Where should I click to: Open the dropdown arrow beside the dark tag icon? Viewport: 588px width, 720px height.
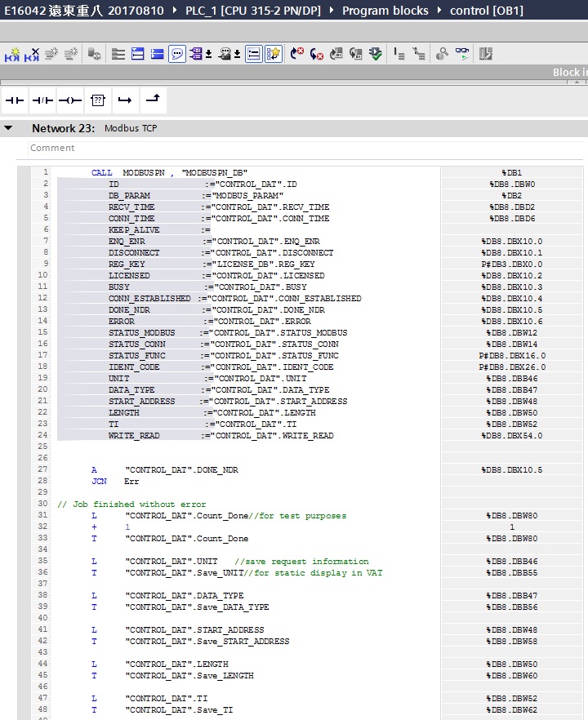tap(237, 55)
